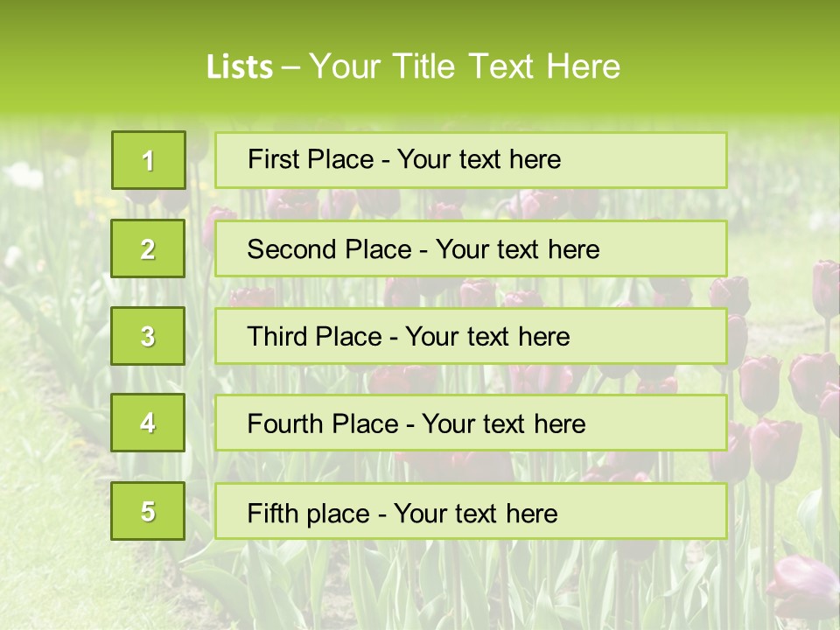Click the slide title 'Lists – Your Title Text Here'
The width and height of the screenshot is (840, 630).
[x=413, y=66]
